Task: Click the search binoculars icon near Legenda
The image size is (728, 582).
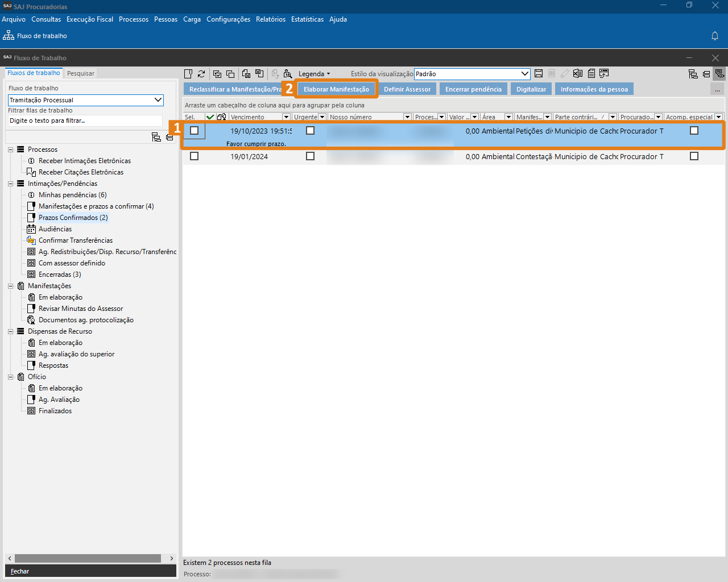Action: pyautogui.click(x=288, y=74)
